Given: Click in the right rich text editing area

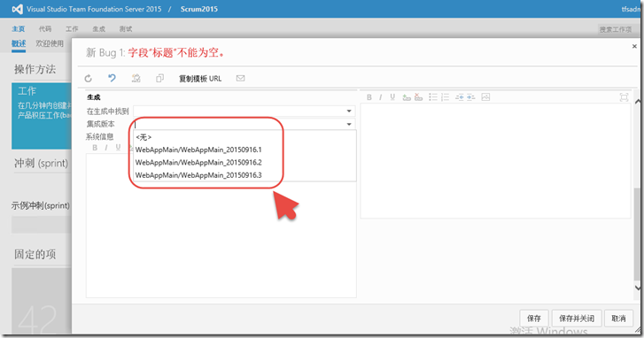Looking at the screenshot, I should [x=495, y=161].
